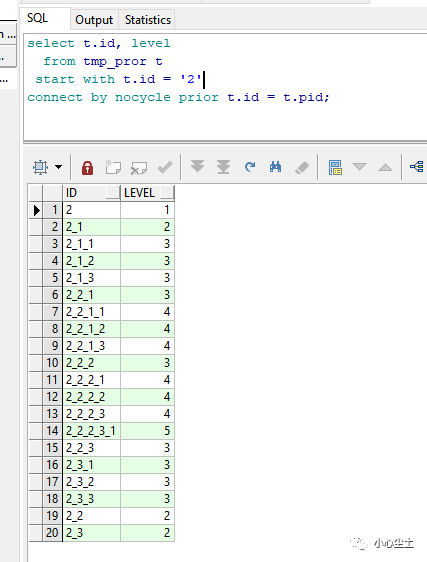Open the select grid dropdown arrow

coord(58,167)
